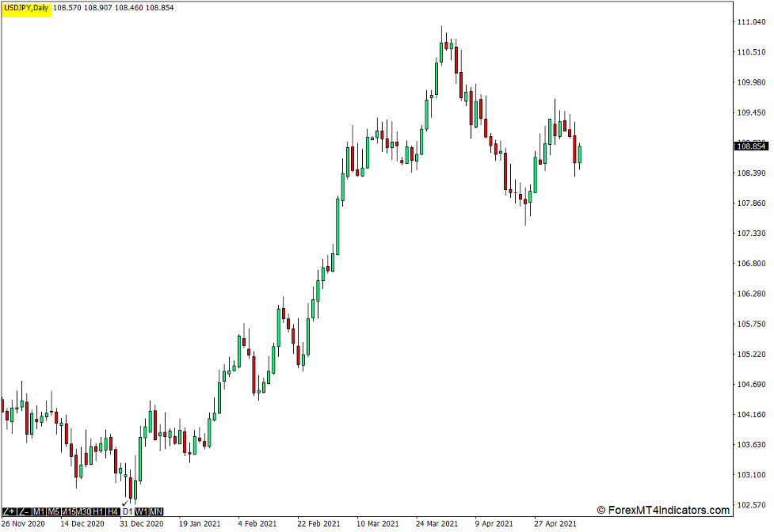
Task: Enable the MN monthly timeframe
Action: point(156,512)
